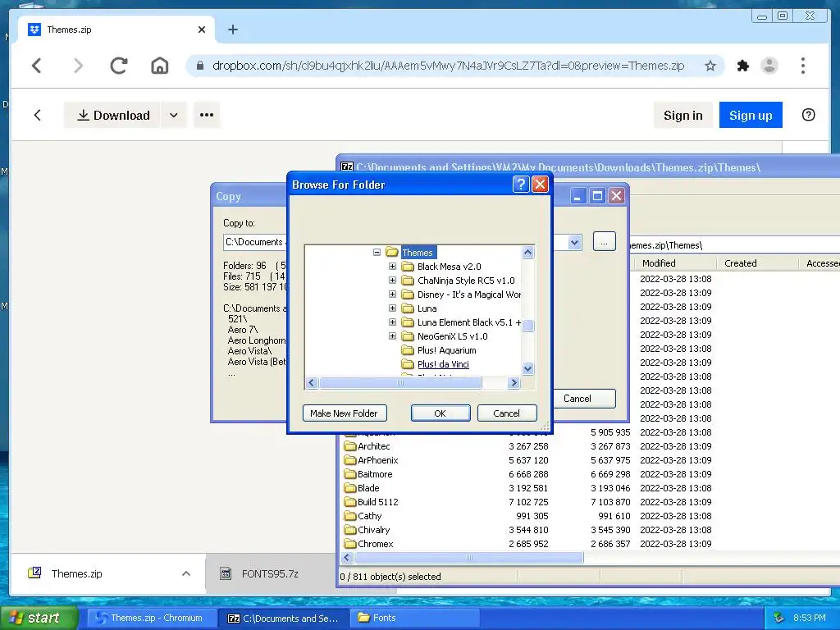The width and height of the screenshot is (840, 630).
Task: Open Themes.zip download options chevron
Action: (x=186, y=573)
